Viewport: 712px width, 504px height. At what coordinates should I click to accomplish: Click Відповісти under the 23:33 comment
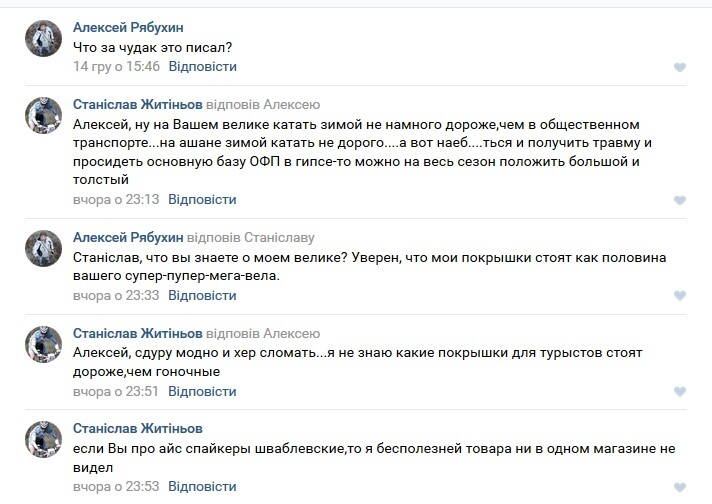(x=202, y=296)
